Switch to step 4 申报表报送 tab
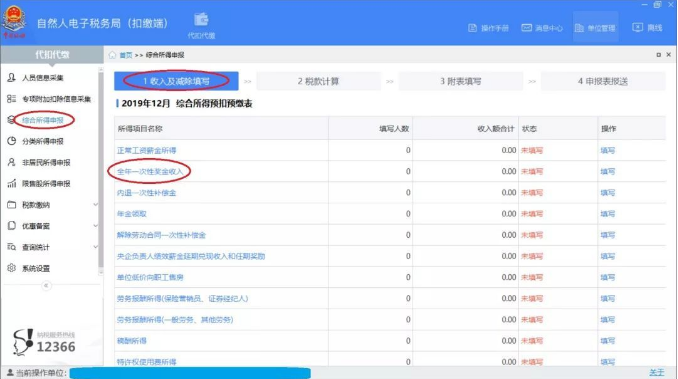 [603, 81]
